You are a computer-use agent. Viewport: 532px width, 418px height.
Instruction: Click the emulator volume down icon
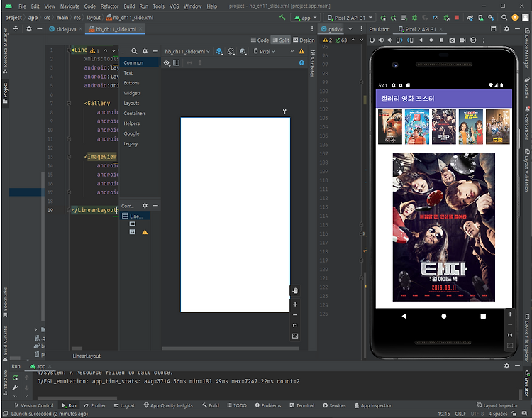390,40
